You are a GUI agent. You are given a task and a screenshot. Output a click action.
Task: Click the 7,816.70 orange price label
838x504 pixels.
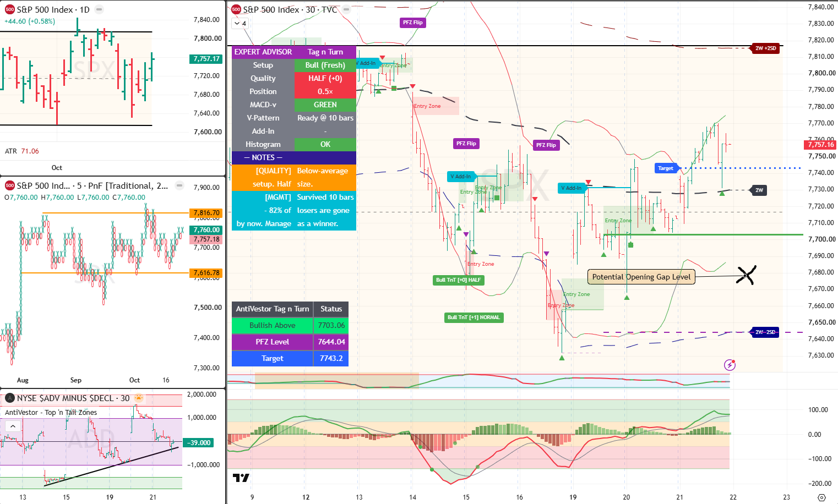[206, 213]
